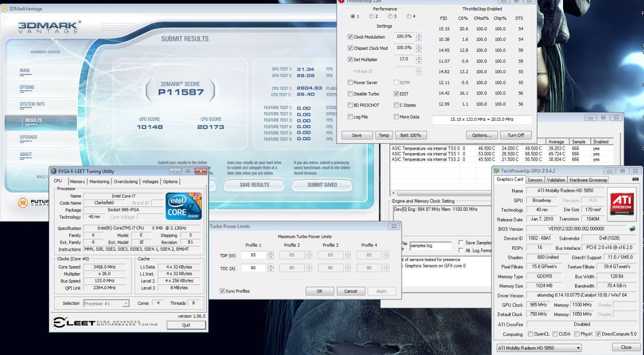The image size is (644, 355).
Task: Adjust the Clock Modulation percentage stepper
Action: (419, 37)
